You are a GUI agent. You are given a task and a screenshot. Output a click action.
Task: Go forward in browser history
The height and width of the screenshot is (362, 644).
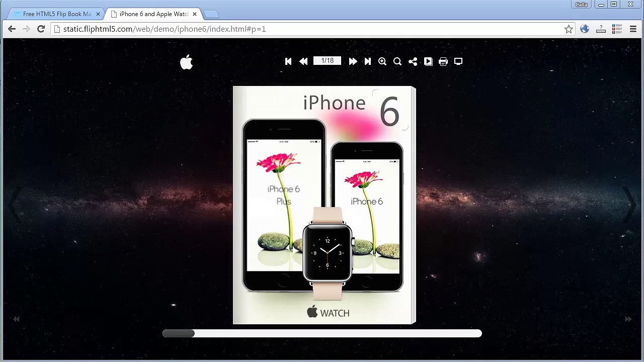tap(26, 29)
